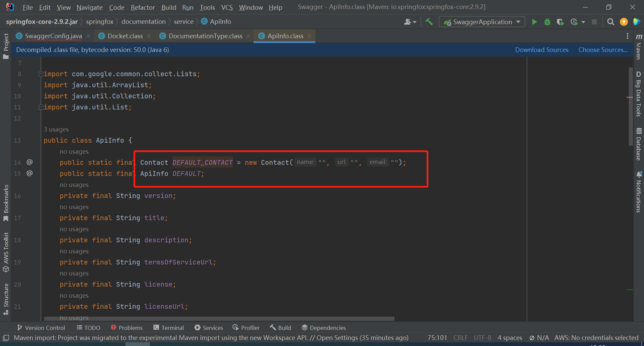Click the ApiInfo breadcrumb
644x346 pixels.
[x=216, y=21]
